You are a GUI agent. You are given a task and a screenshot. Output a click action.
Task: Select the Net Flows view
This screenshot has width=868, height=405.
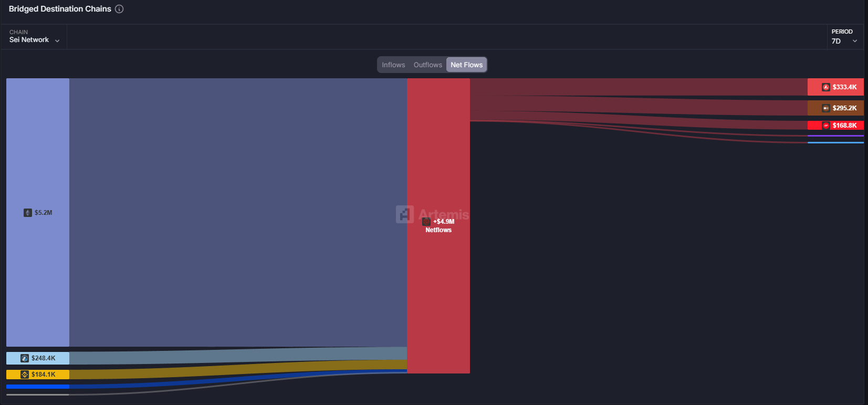[x=466, y=65]
